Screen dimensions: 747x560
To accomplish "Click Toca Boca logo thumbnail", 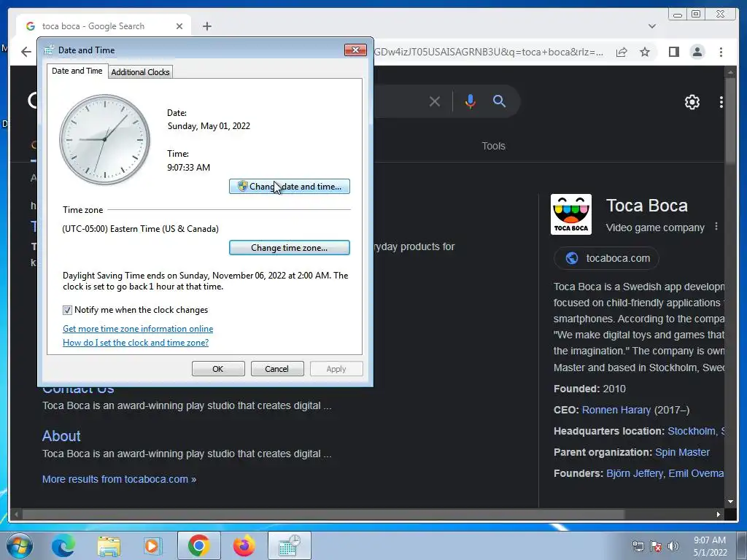I will pyautogui.click(x=571, y=214).
